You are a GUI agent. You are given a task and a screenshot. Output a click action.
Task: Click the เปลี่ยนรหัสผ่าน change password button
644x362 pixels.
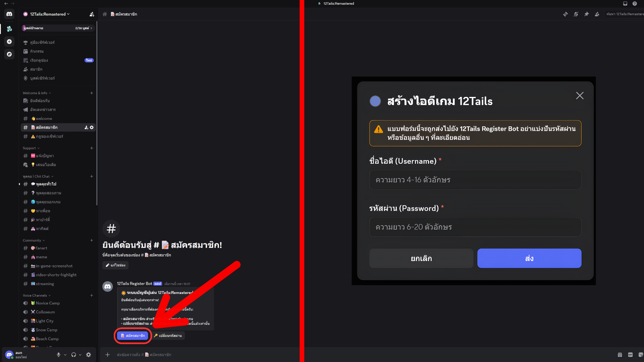coord(168,335)
